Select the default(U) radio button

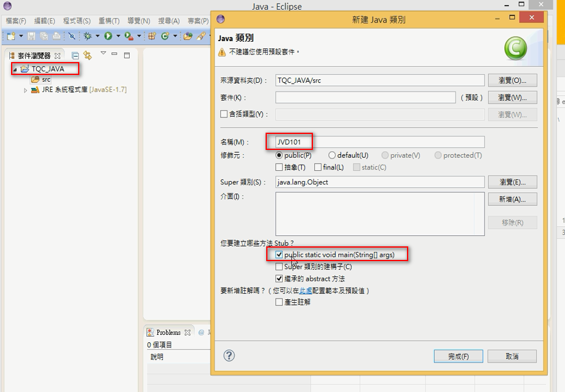coord(332,155)
